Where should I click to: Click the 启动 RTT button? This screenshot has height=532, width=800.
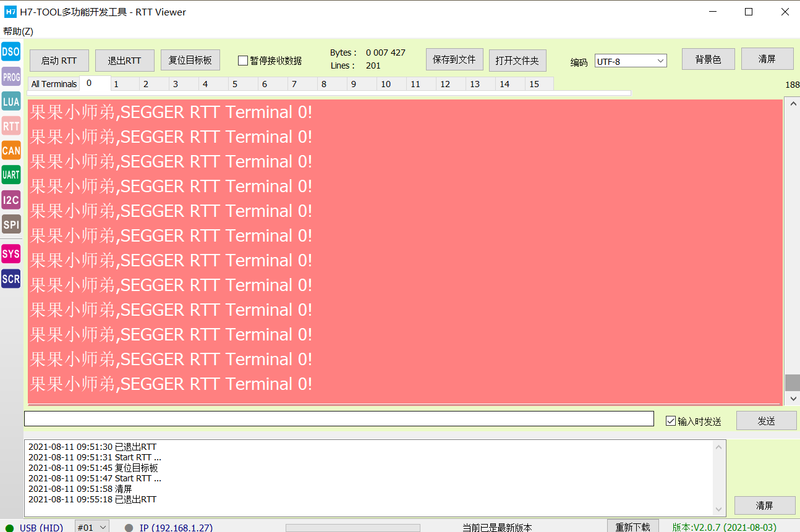pyautogui.click(x=59, y=61)
